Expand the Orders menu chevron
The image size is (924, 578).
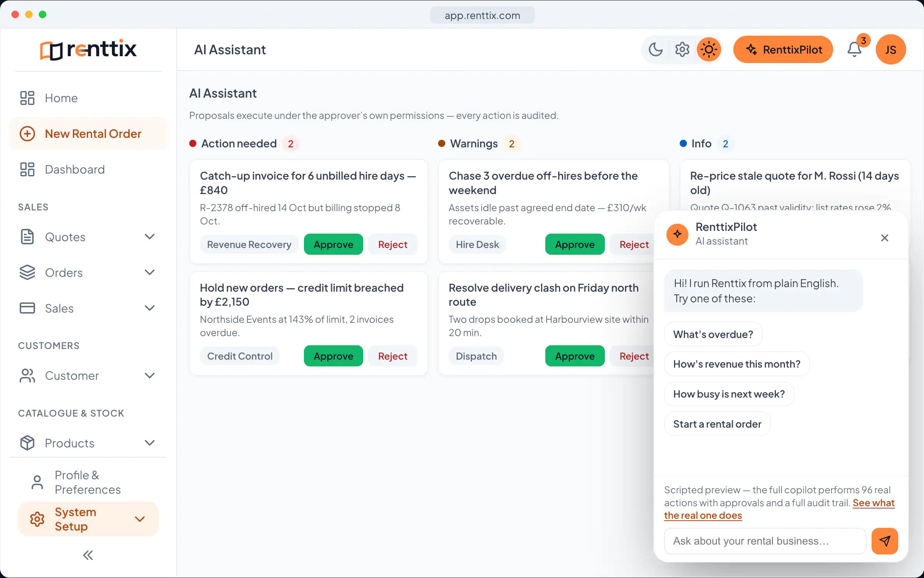tap(150, 272)
